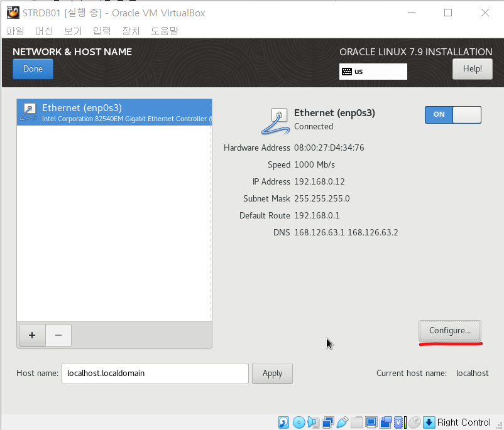Viewport: 504px width, 430px height.
Task: Click the IP Address value 192.168.0.12
Action: coord(319,182)
